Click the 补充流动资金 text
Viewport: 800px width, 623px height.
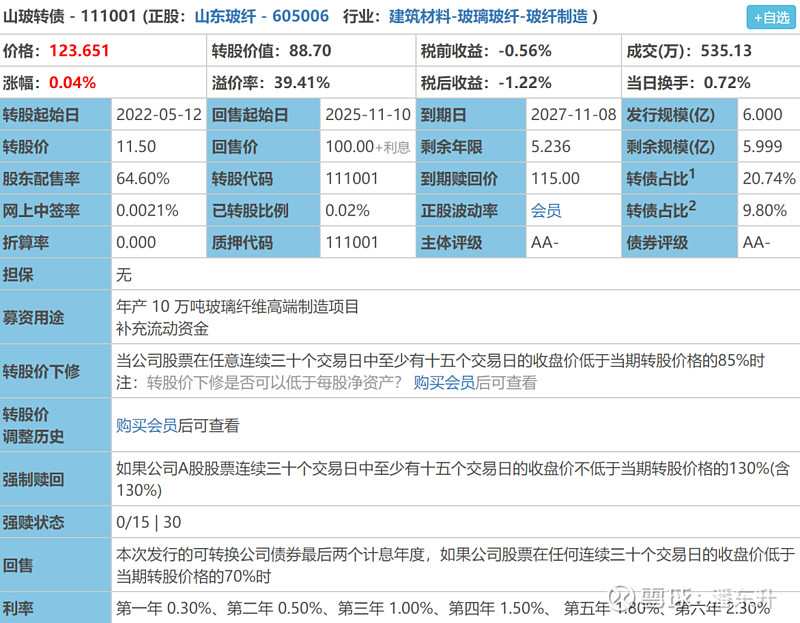(x=162, y=329)
